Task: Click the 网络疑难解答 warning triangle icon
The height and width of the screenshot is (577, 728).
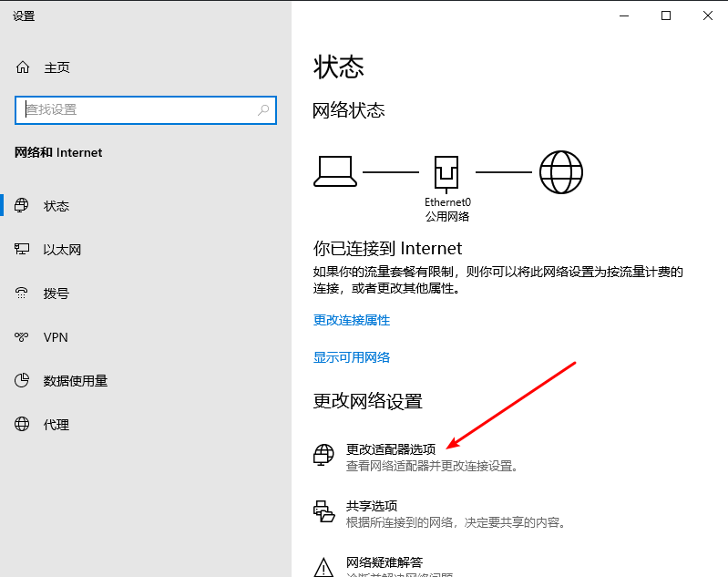Action: click(323, 568)
